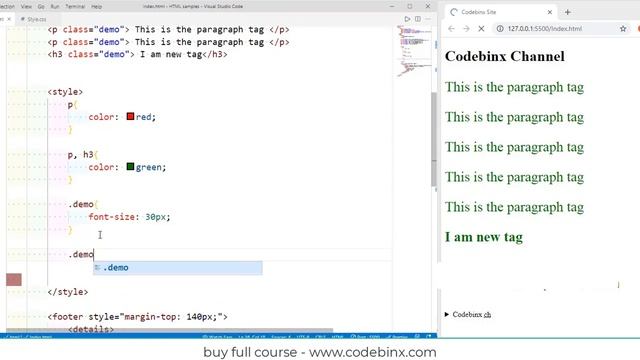Viewport: 640px width, 360px height.
Task: Select the Codebinx Site browser tab
Action: point(501,12)
